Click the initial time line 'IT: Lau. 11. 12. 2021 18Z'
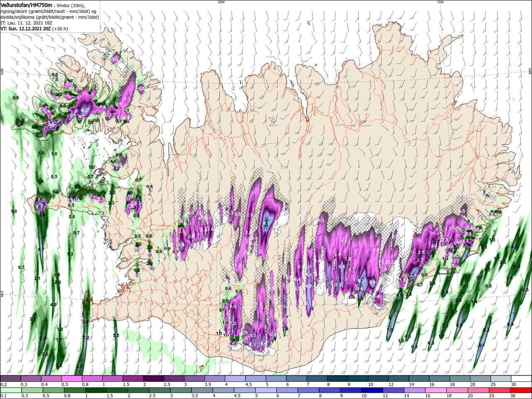532x399 pixels. pos(25,23)
